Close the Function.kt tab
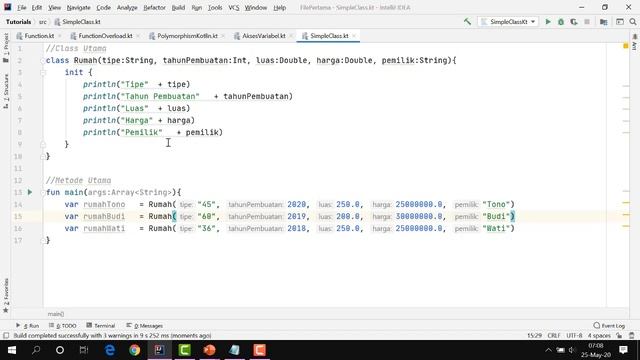The height and width of the screenshot is (360, 640). [x=60, y=36]
